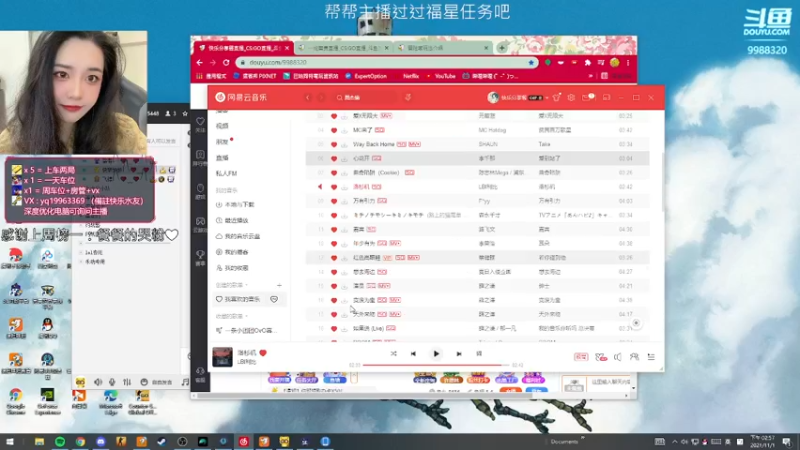Open the Windows Start menu
This screenshot has width=800, height=450.
(x=9, y=442)
